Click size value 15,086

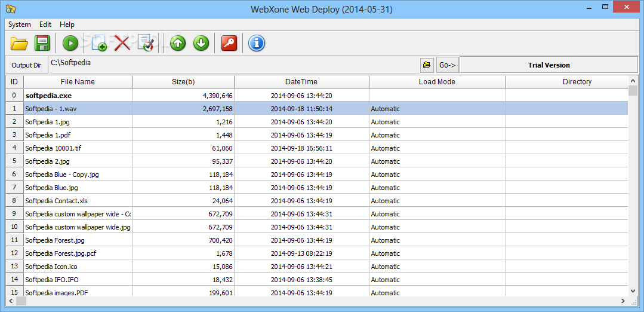coord(222,267)
